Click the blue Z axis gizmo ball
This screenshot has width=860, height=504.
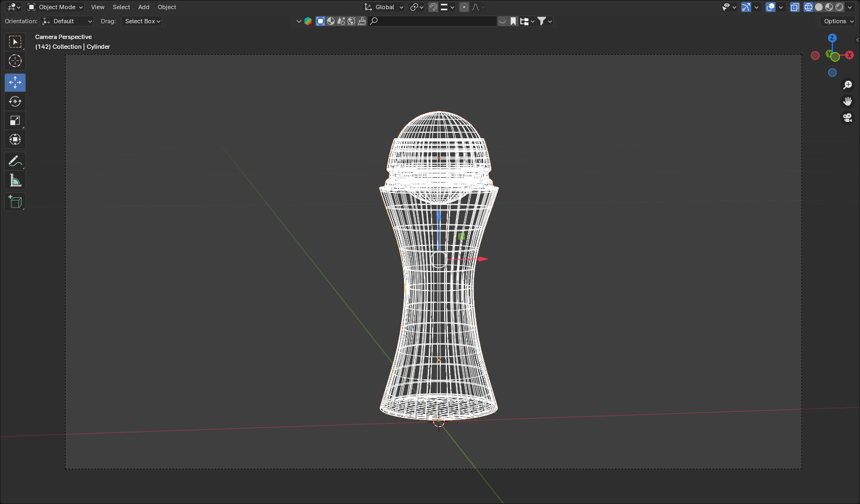pos(832,38)
